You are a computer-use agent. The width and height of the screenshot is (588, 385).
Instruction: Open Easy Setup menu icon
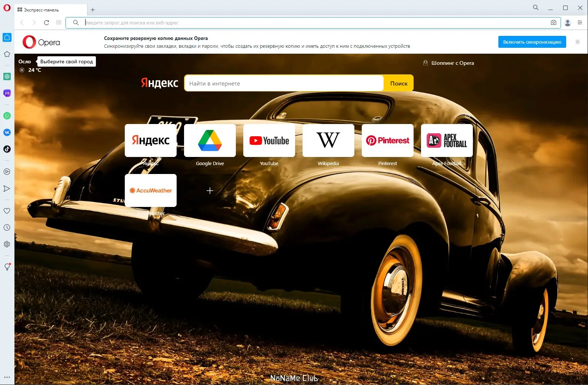(580, 23)
